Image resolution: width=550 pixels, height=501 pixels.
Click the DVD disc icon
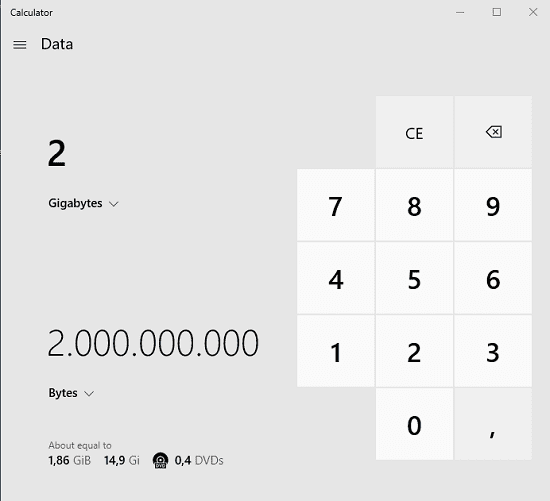tap(160, 460)
